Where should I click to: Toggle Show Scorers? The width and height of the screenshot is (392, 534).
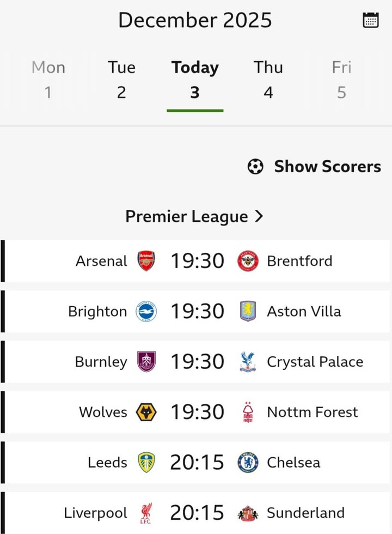click(314, 166)
